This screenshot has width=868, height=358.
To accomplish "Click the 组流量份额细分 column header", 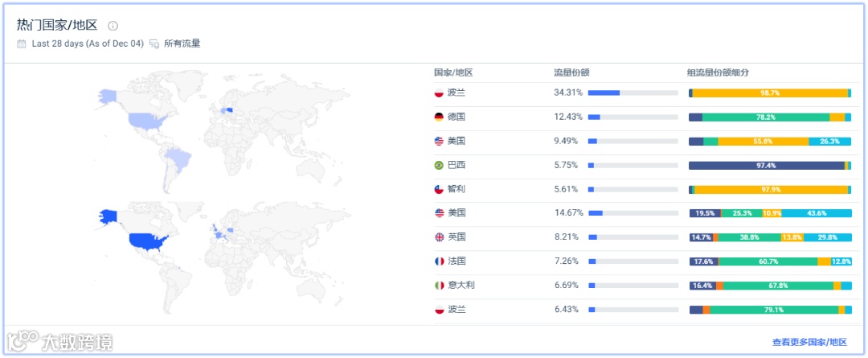I will click(x=719, y=72).
